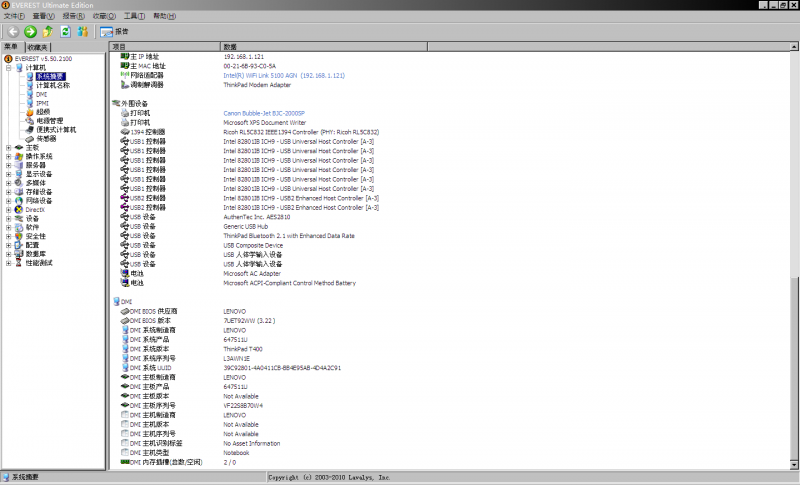Open the 查看(V) menu
This screenshot has height=485, width=800.
43,16
